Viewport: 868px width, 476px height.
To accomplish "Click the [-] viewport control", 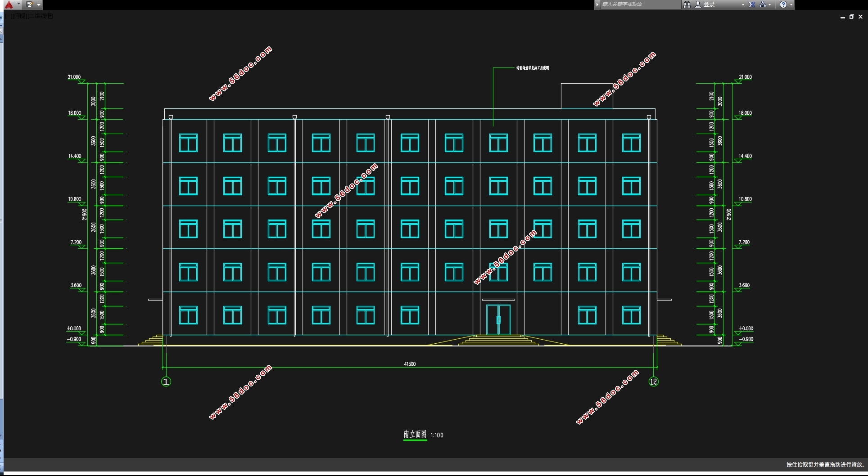I will (x=9, y=16).
